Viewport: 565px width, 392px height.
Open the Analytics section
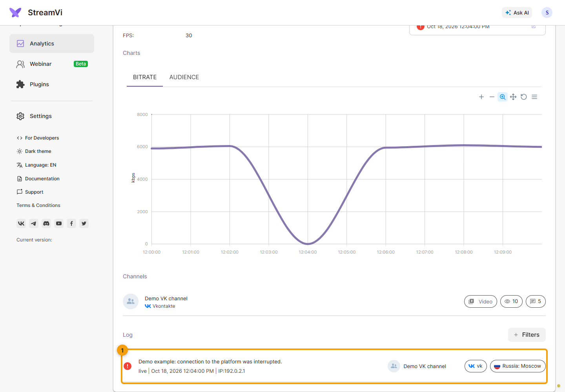[52, 44]
